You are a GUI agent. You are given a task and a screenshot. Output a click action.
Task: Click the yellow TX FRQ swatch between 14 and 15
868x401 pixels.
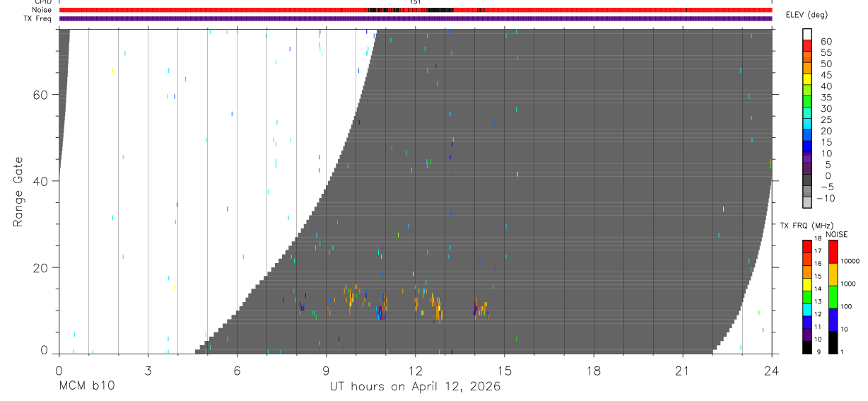(807, 284)
